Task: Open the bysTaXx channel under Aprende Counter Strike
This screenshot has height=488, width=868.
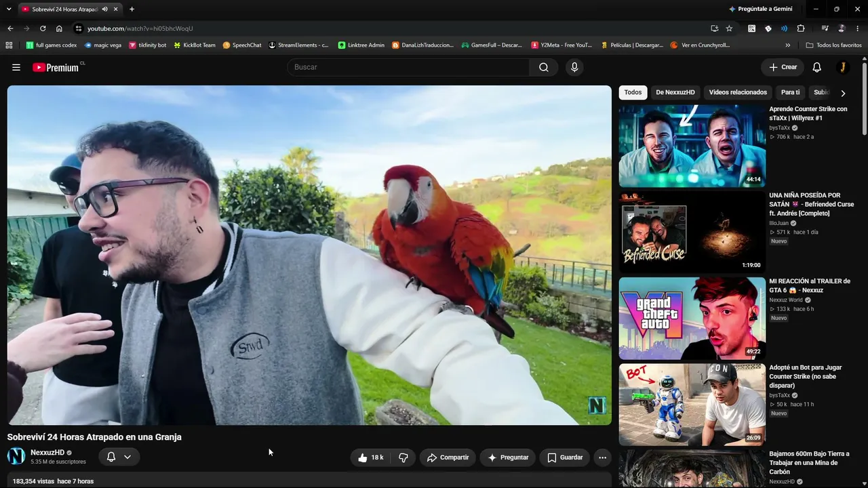Action: click(x=779, y=128)
